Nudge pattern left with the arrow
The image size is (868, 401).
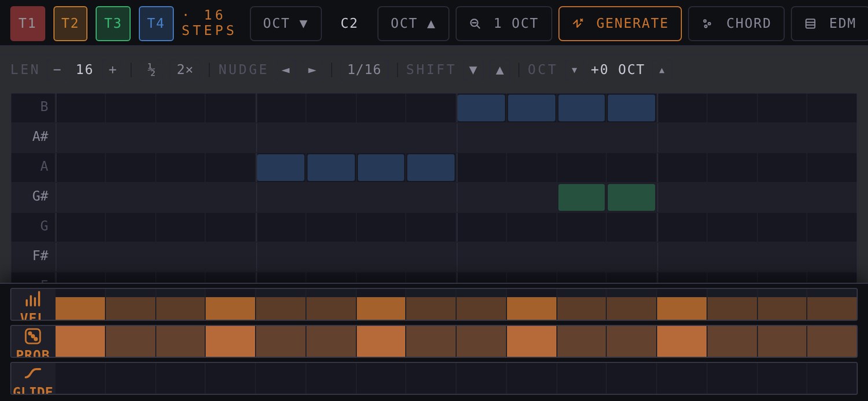[x=286, y=70]
